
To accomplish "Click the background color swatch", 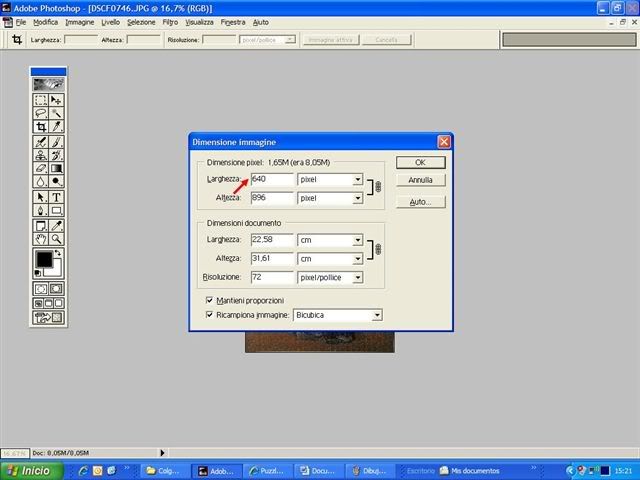I will tap(56, 269).
